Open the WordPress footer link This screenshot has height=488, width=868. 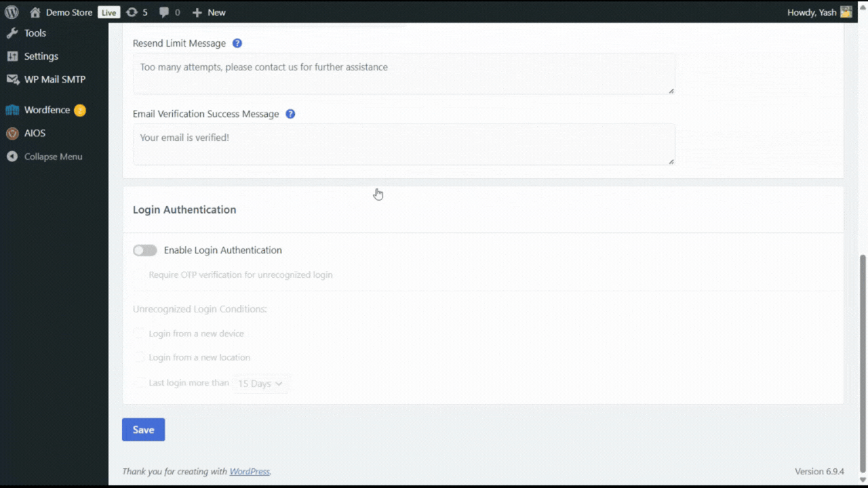click(x=250, y=472)
